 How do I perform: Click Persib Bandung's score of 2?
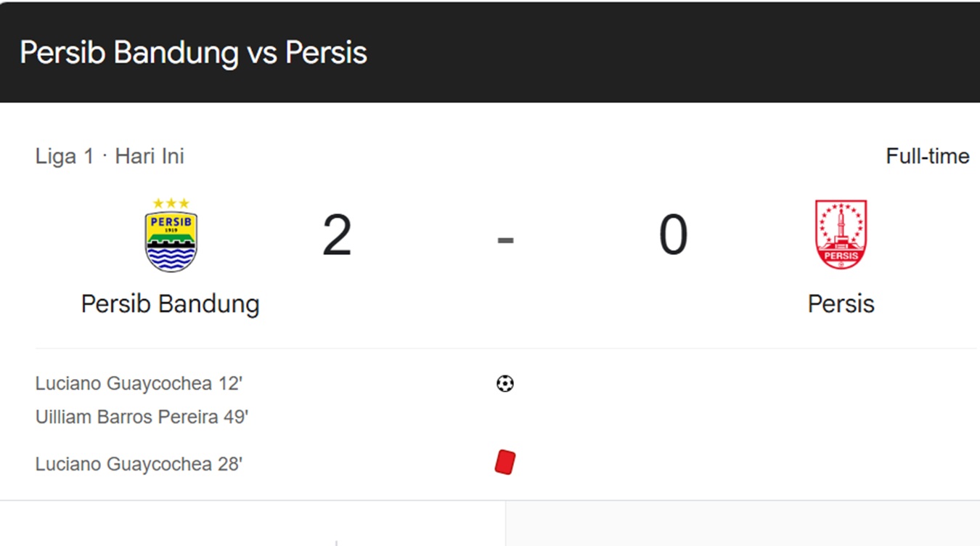point(337,236)
